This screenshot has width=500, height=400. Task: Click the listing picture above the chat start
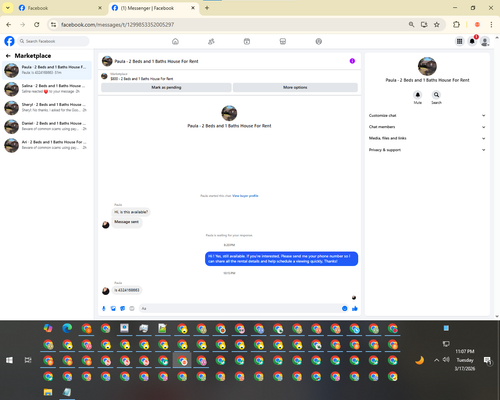(229, 113)
